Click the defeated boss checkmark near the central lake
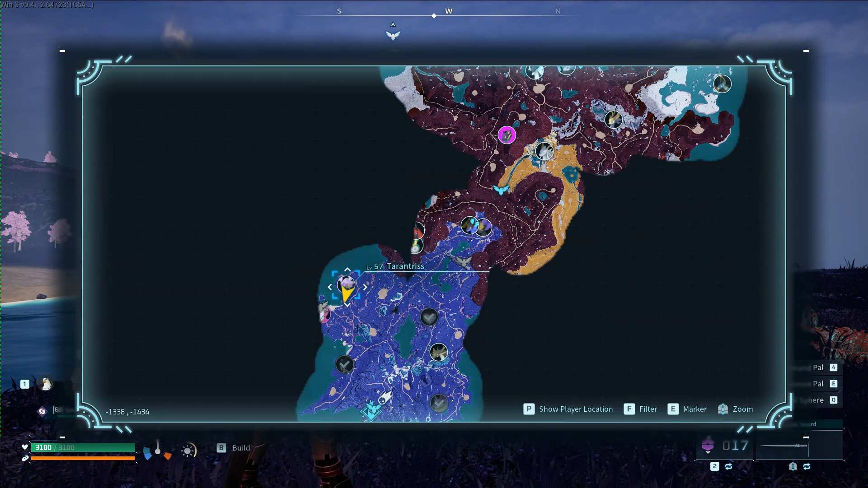 tap(429, 317)
